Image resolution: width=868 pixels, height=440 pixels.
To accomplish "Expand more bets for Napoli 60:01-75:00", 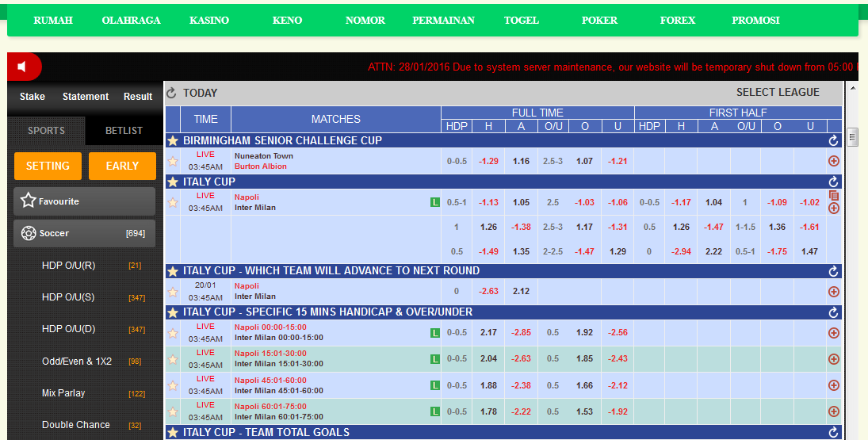I will (x=834, y=411).
